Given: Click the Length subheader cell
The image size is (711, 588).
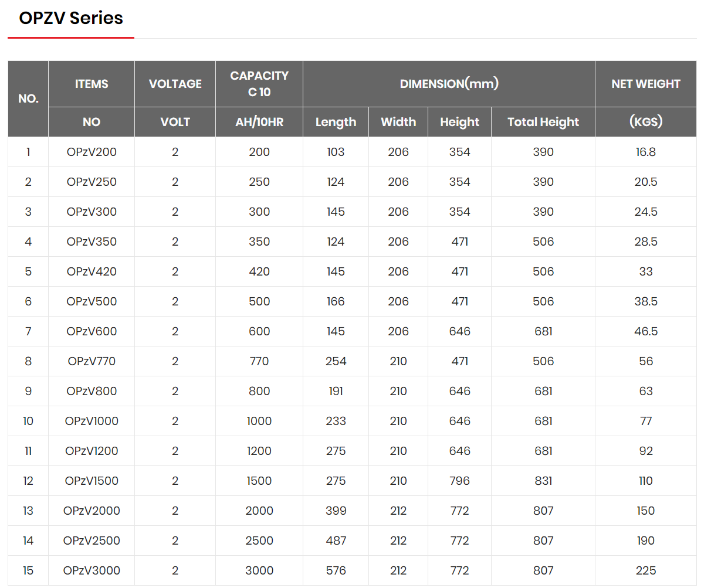Looking at the screenshot, I should tap(336, 122).
